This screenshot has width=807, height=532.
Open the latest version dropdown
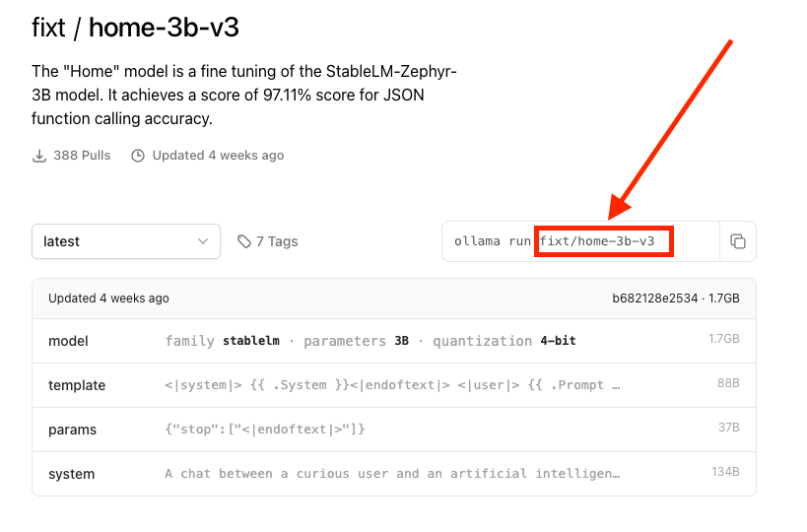tap(125, 241)
